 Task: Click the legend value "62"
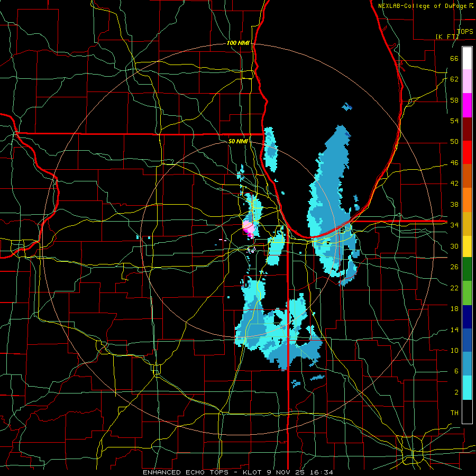(454, 79)
